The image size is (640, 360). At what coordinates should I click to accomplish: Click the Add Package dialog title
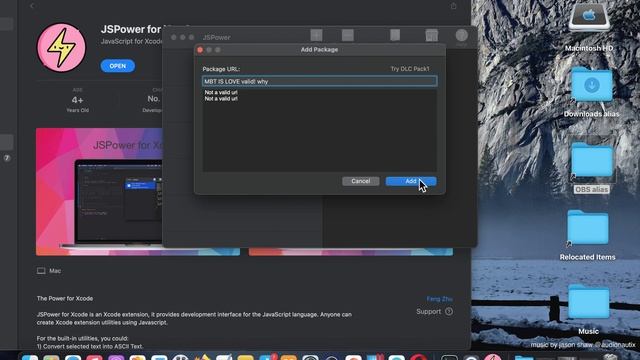(319, 49)
